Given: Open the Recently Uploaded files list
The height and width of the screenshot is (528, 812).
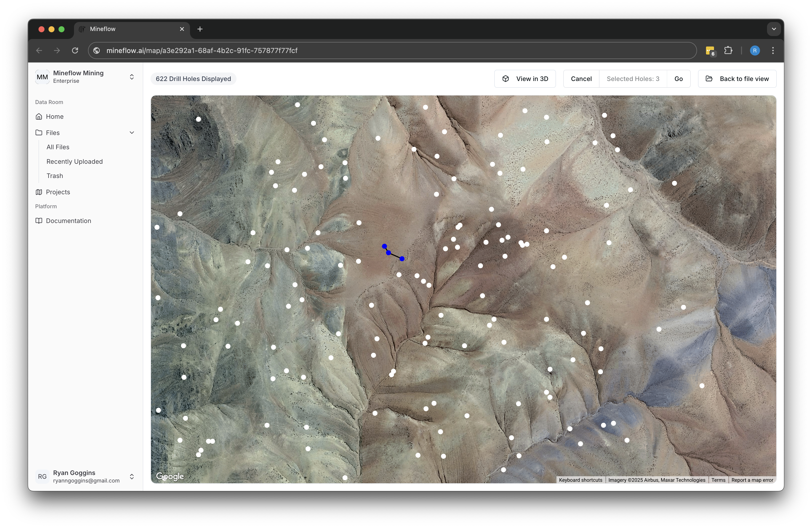Looking at the screenshot, I should [74, 161].
